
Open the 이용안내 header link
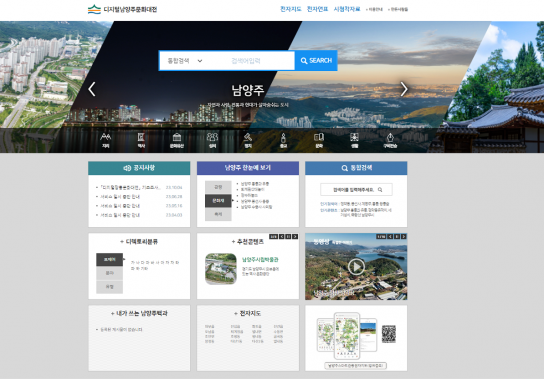pos(374,10)
